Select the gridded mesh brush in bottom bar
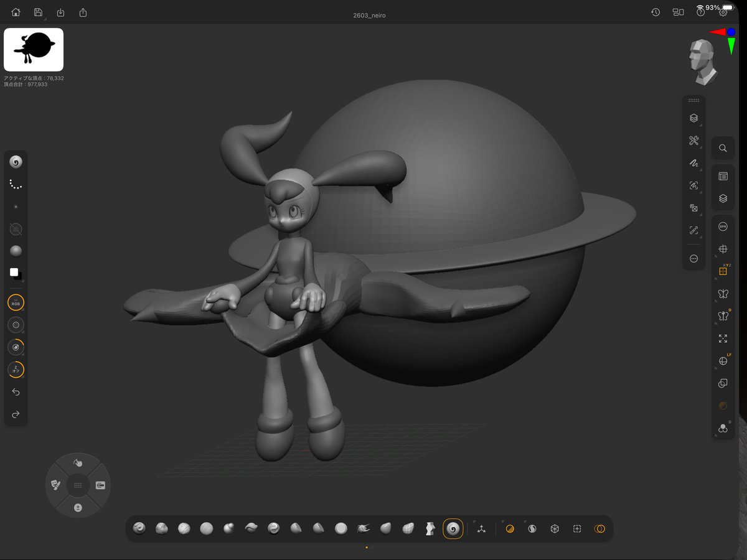The height and width of the screenshot is (560, 747). [408, 528]
